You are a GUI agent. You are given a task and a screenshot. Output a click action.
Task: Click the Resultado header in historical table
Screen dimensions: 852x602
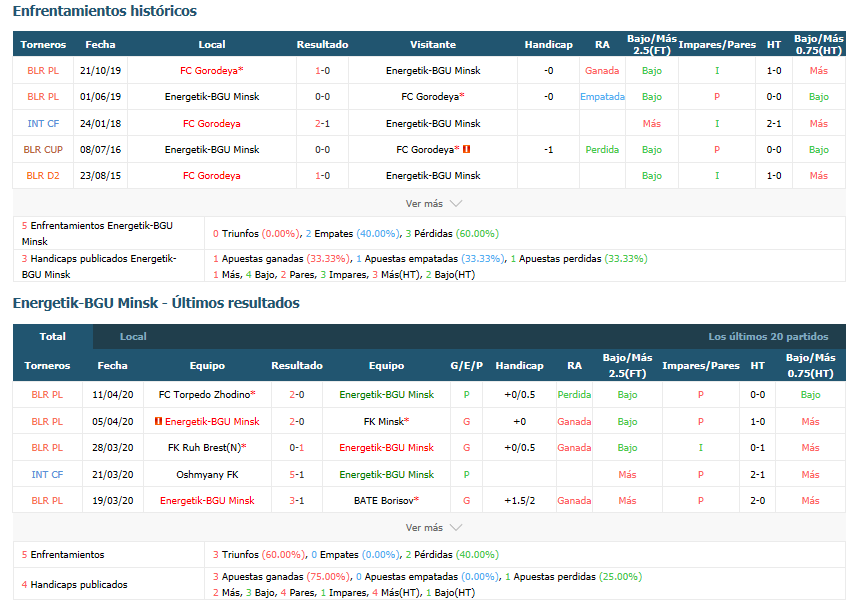tap(322, 45)
